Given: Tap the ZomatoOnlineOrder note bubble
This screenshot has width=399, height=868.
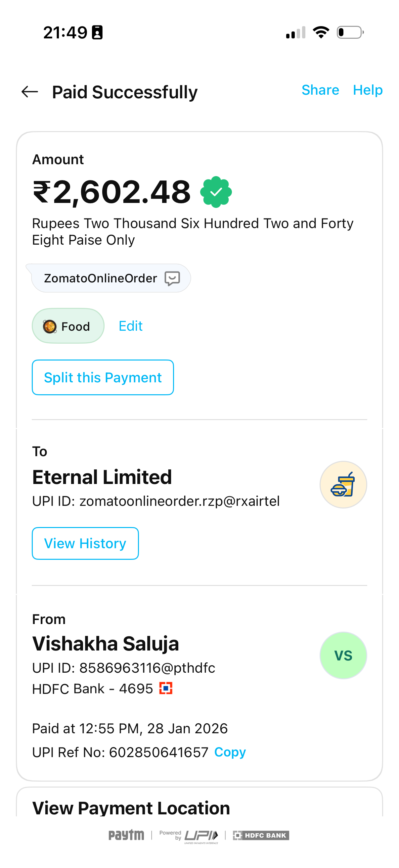Looking at the screenshot, I should click(101, 278).
